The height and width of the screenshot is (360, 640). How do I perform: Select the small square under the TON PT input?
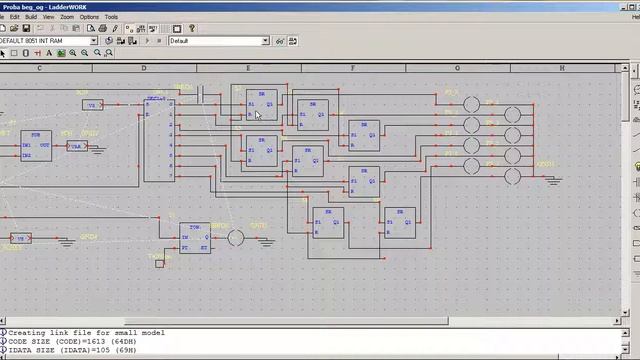(x=160, y=264)
